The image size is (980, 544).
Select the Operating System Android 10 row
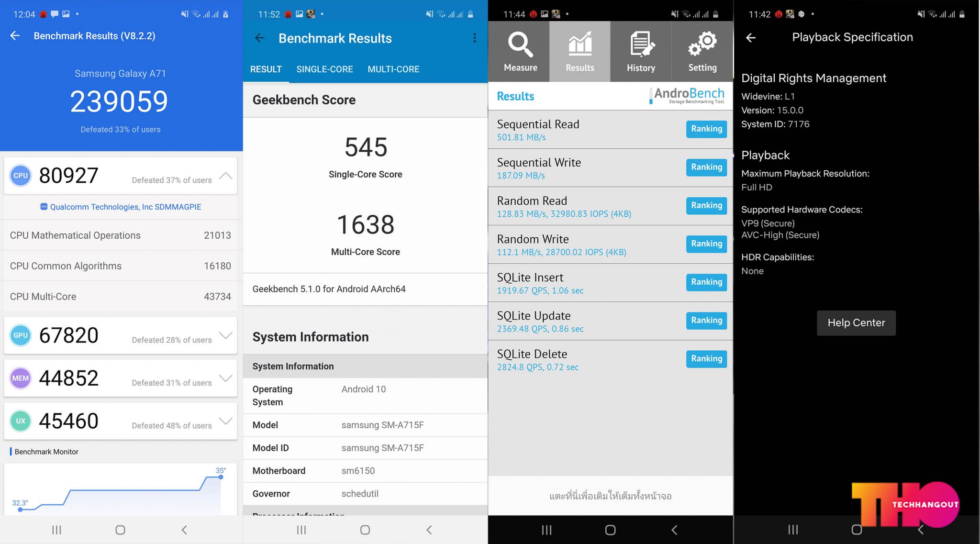366,396
